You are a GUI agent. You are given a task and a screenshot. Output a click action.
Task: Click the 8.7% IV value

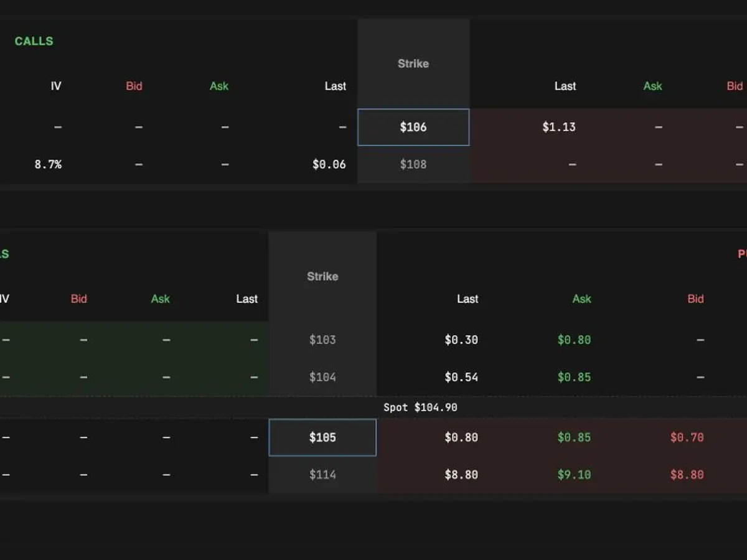48,164
